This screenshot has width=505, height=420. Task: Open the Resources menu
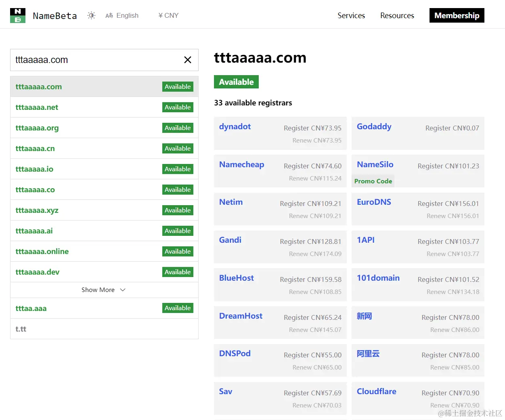pos(397,15)
